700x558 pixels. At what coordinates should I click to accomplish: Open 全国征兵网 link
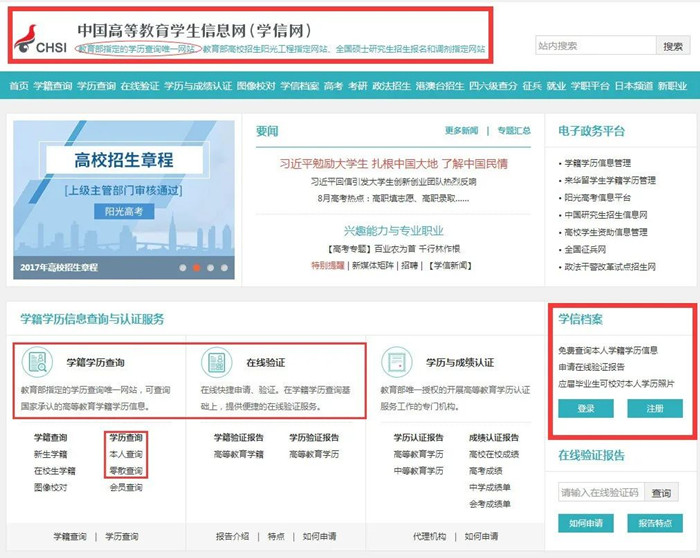click(585, 249)
